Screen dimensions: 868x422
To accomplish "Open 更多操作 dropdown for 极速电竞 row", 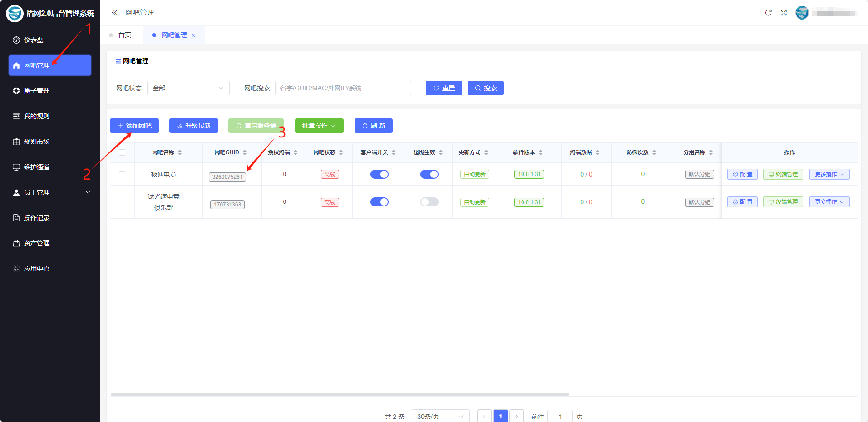I will [x=829, y=174].
